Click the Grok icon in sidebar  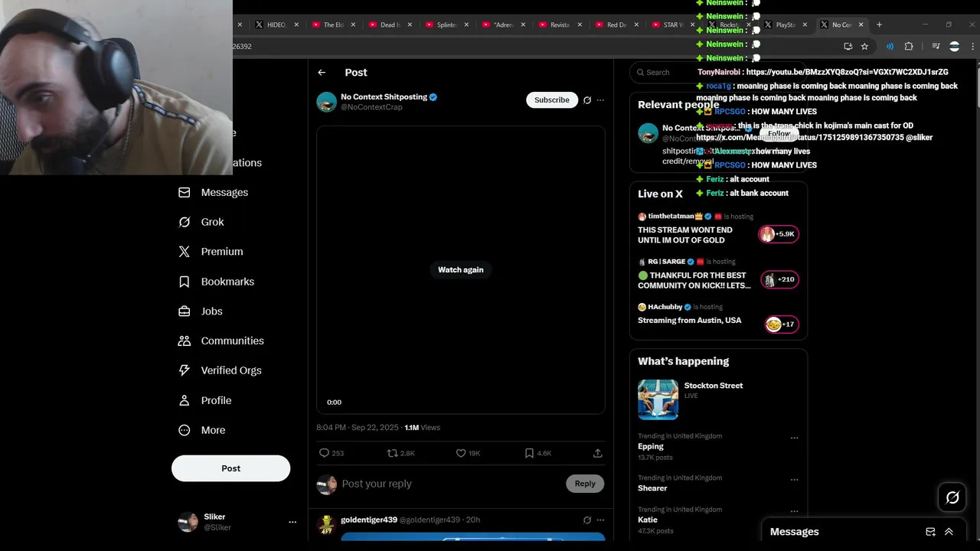tap(184, 222)
